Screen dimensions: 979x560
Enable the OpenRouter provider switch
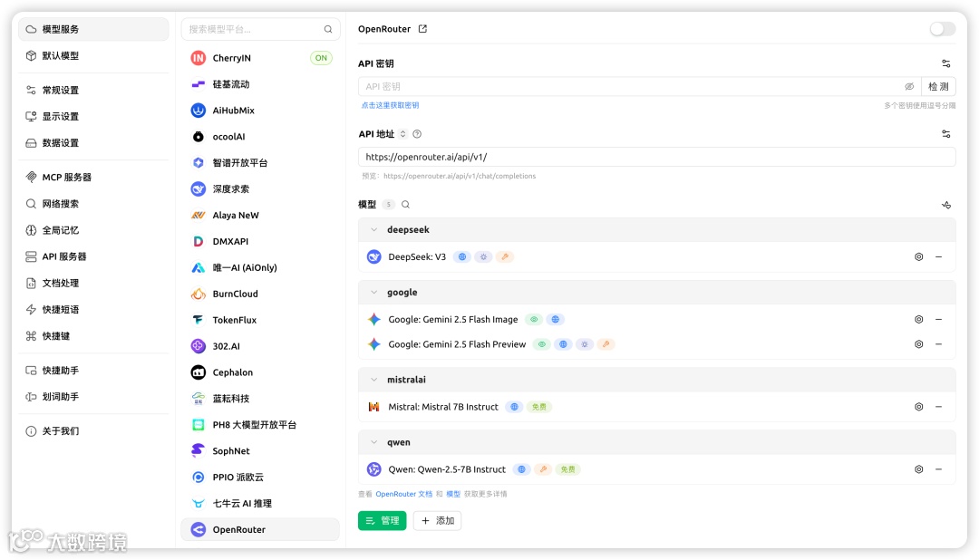click(943, 28)
